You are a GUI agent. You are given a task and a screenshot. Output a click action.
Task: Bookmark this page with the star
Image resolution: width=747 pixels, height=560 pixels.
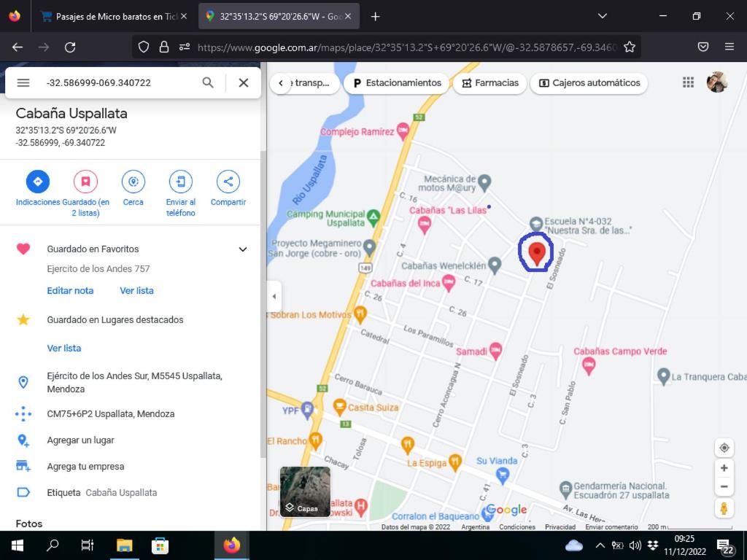coord(630,47)
